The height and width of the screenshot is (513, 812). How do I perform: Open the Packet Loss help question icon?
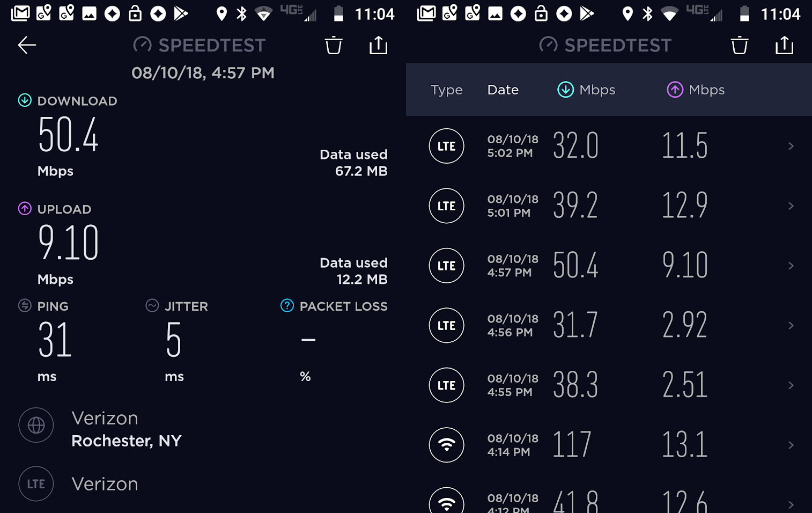(287, 306)
